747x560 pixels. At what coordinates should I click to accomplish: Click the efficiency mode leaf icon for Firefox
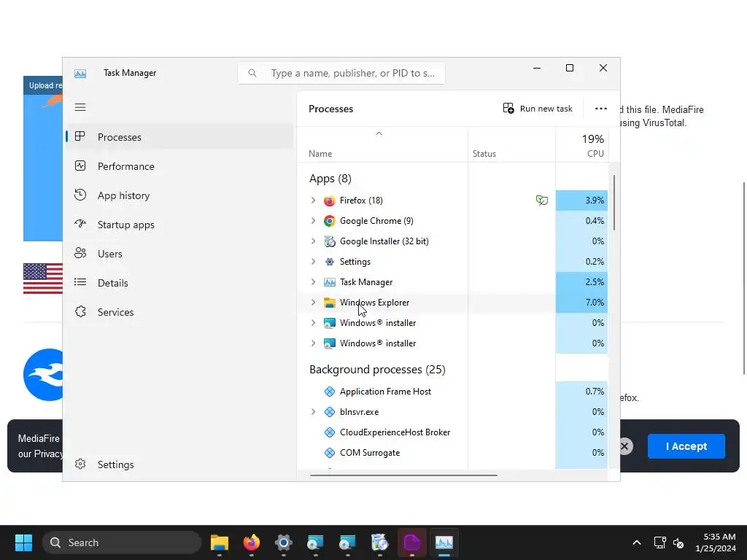(x=542, y=201)
